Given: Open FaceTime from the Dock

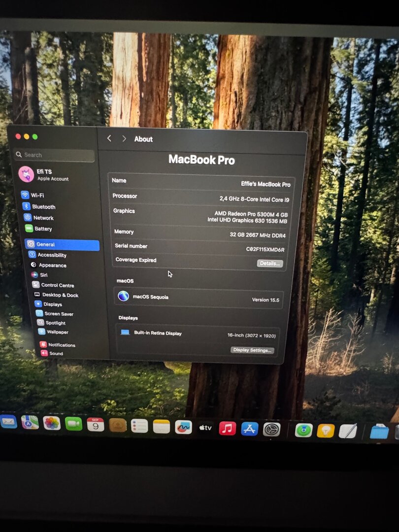Looking at the screenshot, I should (73, 424).
